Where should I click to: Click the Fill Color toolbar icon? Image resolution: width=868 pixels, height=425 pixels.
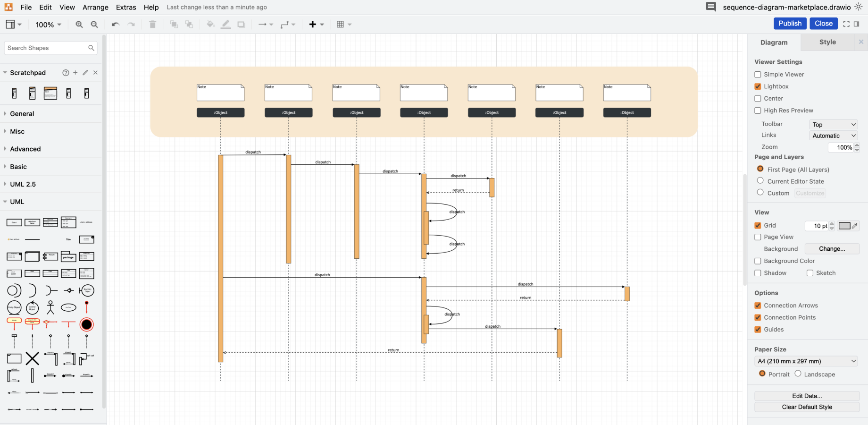coord(210,24)
